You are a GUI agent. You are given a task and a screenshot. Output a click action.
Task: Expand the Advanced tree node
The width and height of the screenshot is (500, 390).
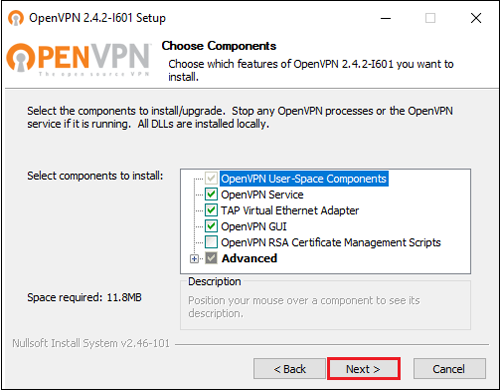click(194, 259)
